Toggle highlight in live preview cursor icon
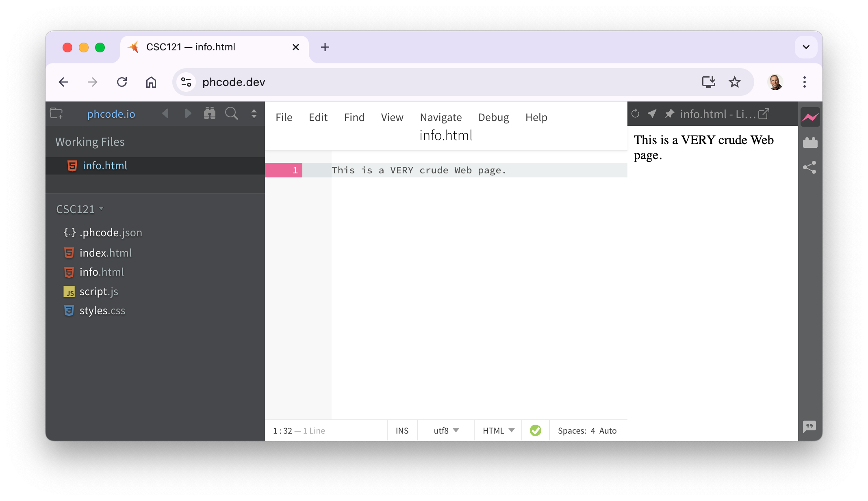This screenshot has height=501, width=868. click(652, 114)
